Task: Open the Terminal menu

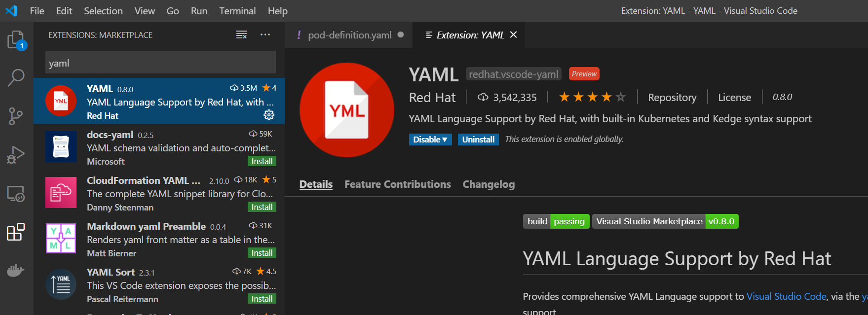Action: (x=237, y=10)
